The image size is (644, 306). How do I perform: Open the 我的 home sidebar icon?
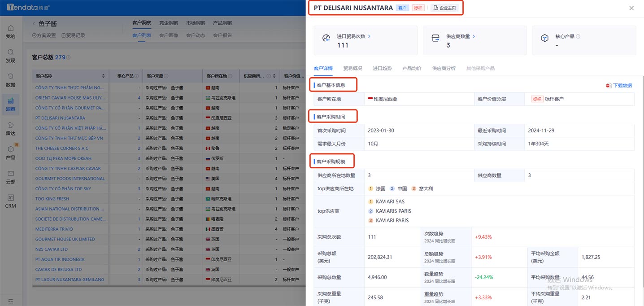(10, 31)
